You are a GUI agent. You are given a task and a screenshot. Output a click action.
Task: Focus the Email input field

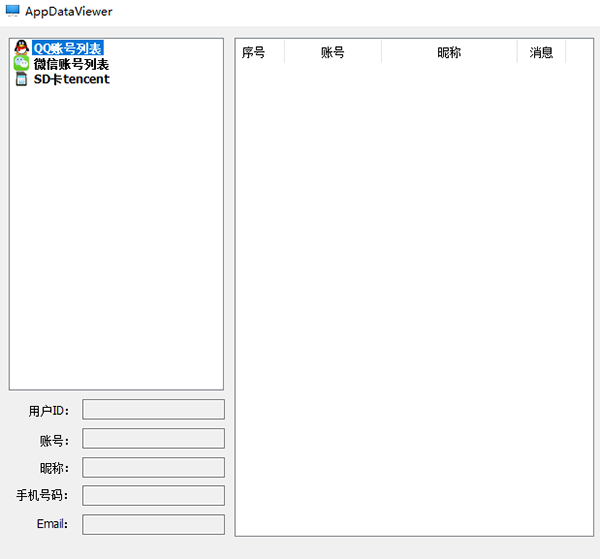[153, 525]
